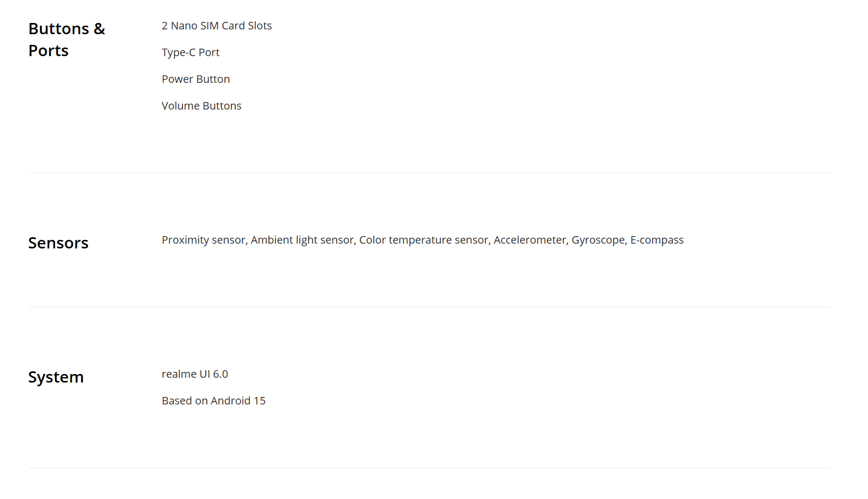Select the word Gyroscope
Image resolution: width=868 pixels, height=499 pixels.
(598, 240)
